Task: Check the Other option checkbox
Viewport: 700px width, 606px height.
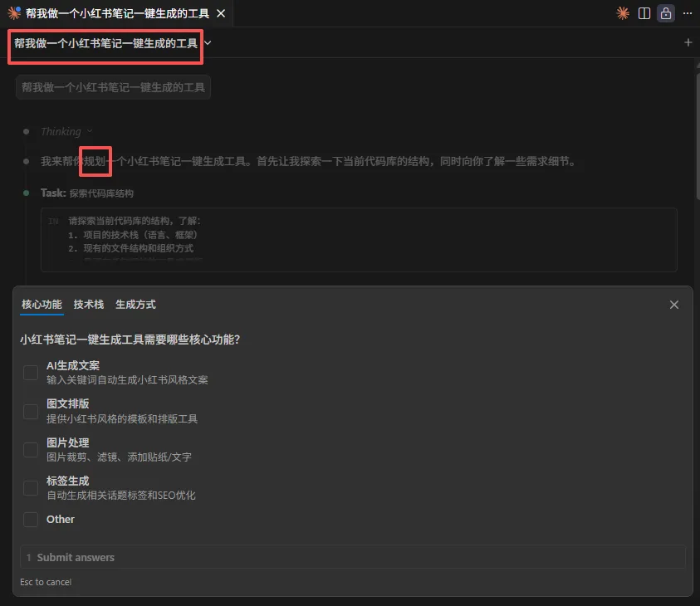Action: pos(31,520)
